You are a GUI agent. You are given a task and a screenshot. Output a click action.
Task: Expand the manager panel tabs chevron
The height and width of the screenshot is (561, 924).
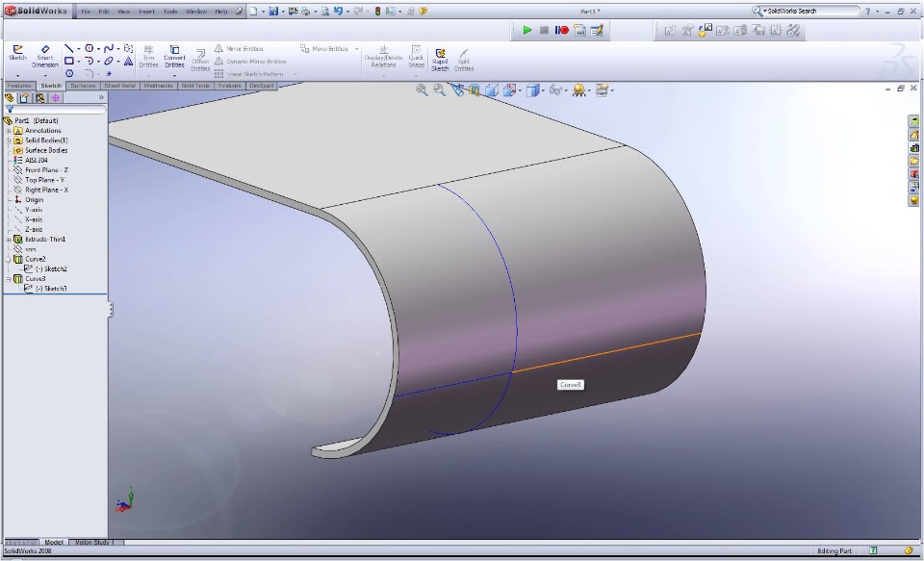101,98
